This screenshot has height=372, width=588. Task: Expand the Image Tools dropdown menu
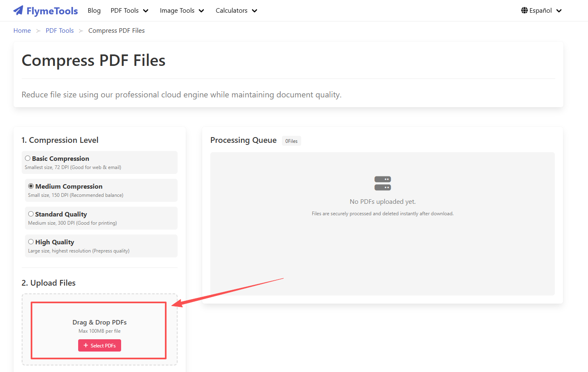(x=182, y=11)
